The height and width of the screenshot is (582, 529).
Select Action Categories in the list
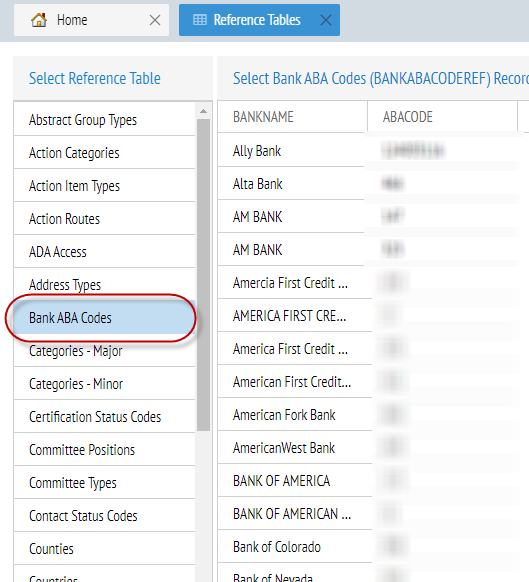pos(104,153)
